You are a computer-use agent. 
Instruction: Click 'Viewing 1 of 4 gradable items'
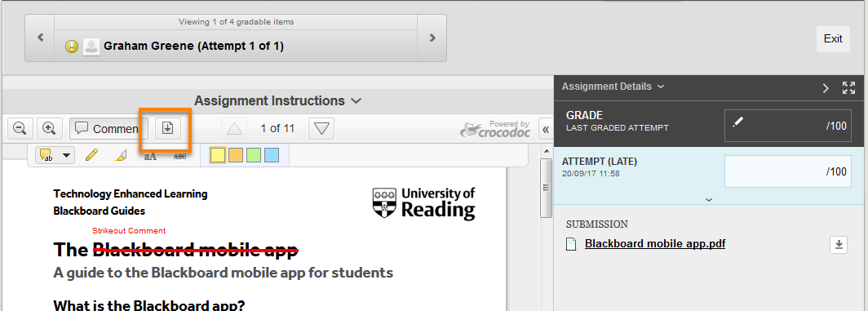coord(236,22)
